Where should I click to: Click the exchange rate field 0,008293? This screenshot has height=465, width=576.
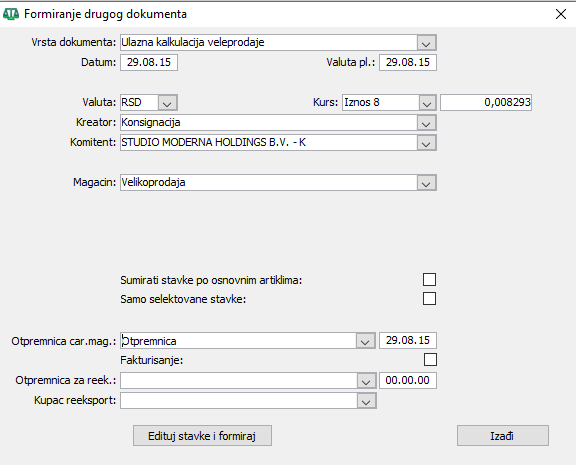point(486,102)
